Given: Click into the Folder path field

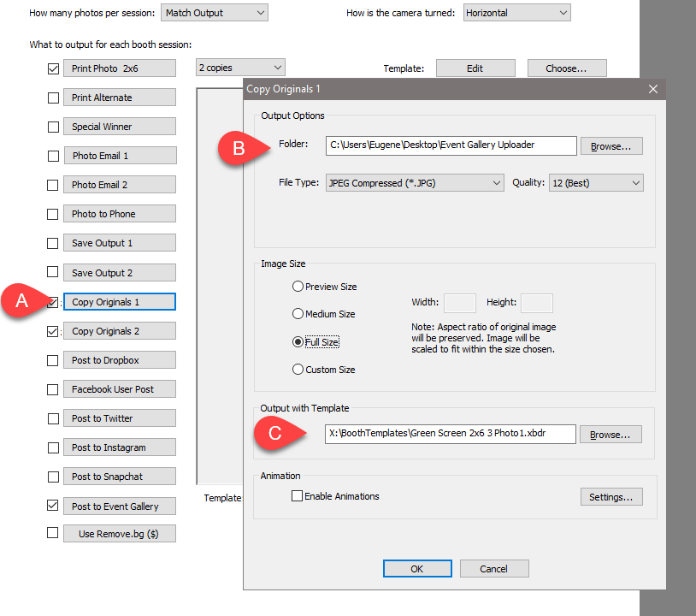Looking at the screenshot, I should click(451, 145).
